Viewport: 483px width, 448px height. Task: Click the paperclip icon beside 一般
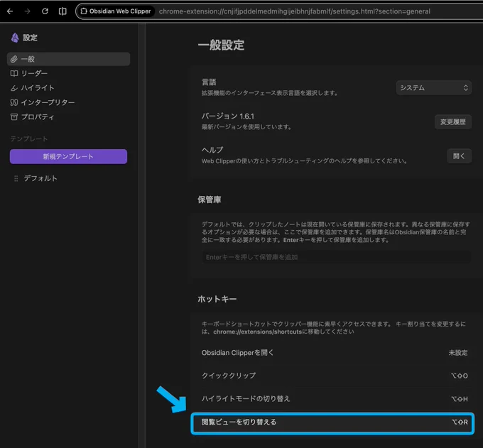click(14, 59)
